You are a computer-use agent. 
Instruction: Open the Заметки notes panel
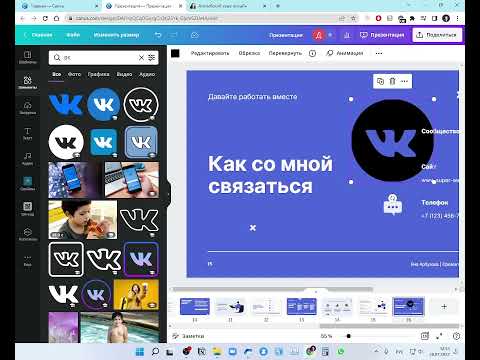click(188, 336)
